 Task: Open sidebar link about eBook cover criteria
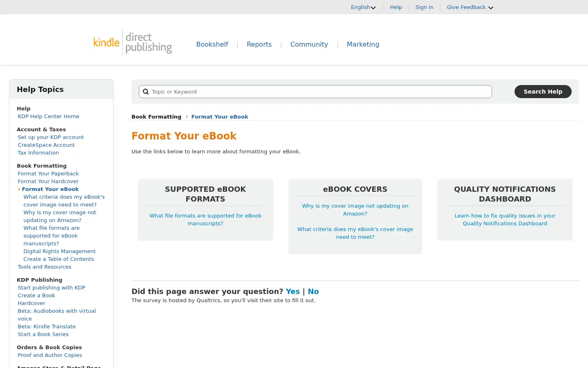[64, 201]
